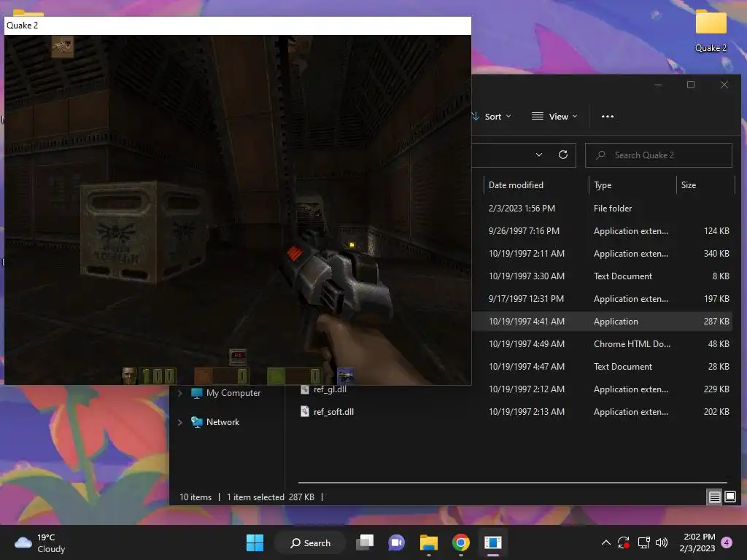Image resolution: width=747 pixels, height=560 pixels.
Task: Open the View dropdown in File Explorer
Action: pyautogui.click(x=554, y=117)
